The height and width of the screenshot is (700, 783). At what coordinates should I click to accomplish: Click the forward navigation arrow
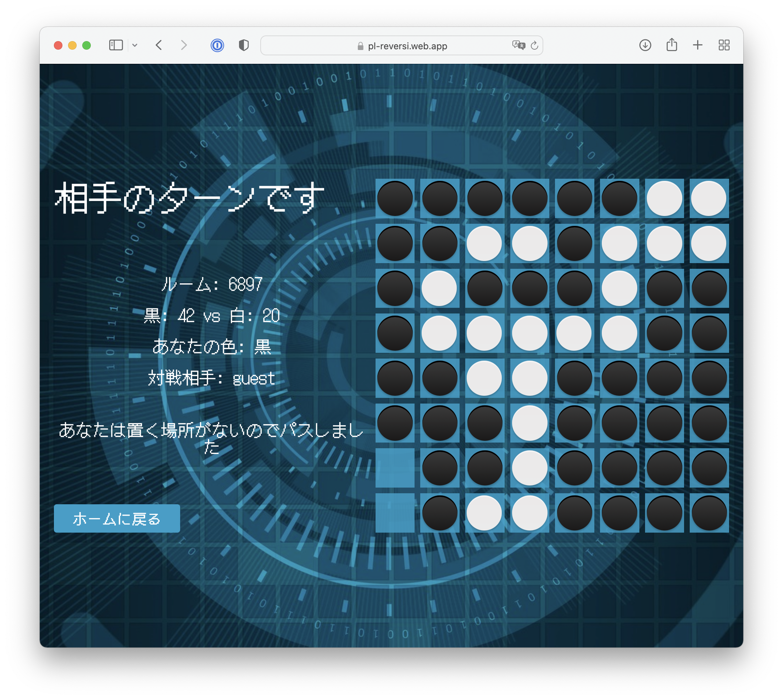tap(184, 45)
